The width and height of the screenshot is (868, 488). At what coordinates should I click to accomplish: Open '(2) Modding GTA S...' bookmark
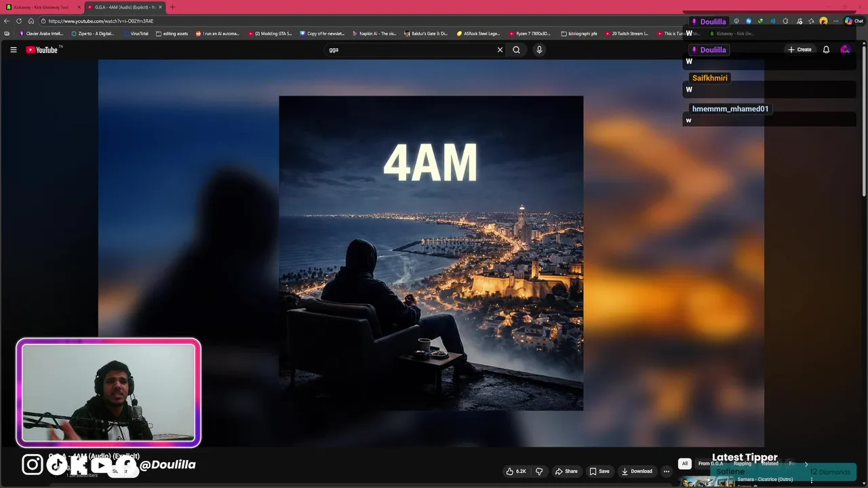[x=270, y=33]
